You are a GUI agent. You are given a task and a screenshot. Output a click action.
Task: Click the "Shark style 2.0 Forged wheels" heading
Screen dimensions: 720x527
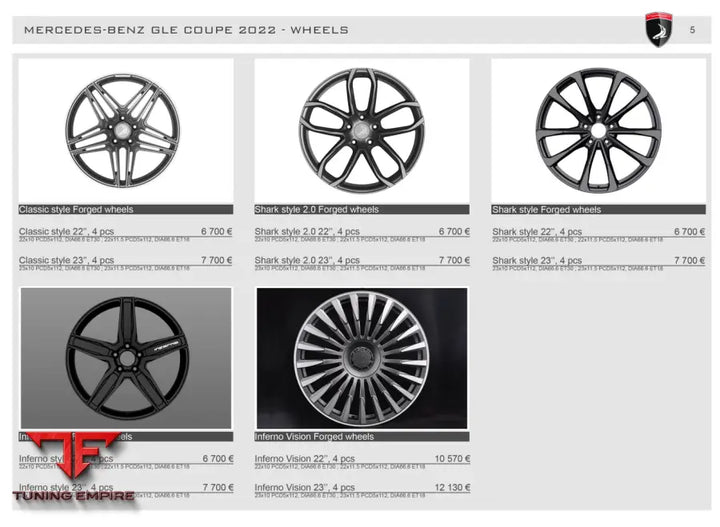pyautogui.click(x=317, y=210)
